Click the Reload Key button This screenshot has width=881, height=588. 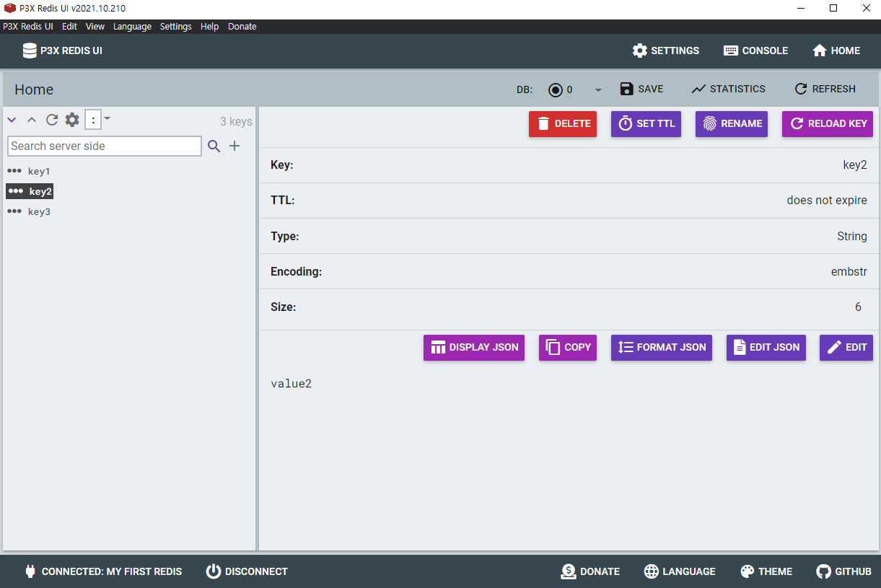[828, 123]
